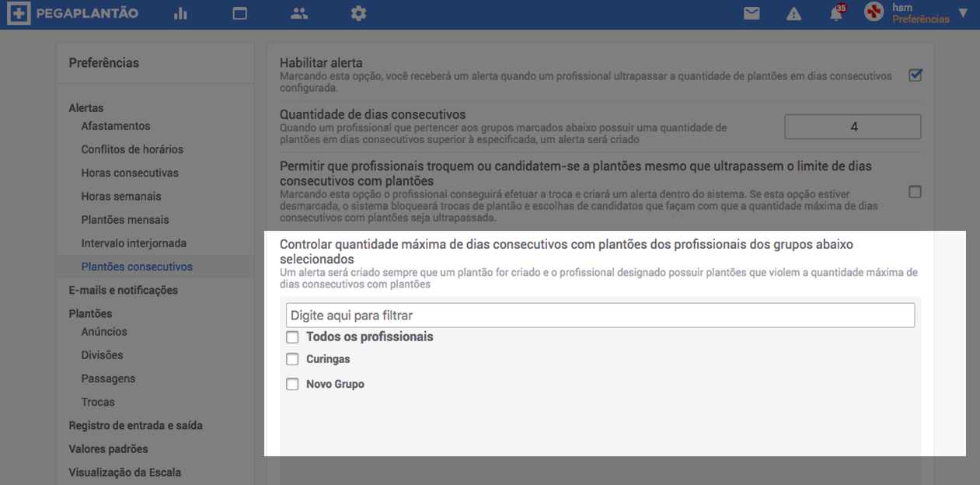The height and width of the screenshot is (485, 980).
Task: Select Trocas in sidebar
Action: (x=98, y=402)
